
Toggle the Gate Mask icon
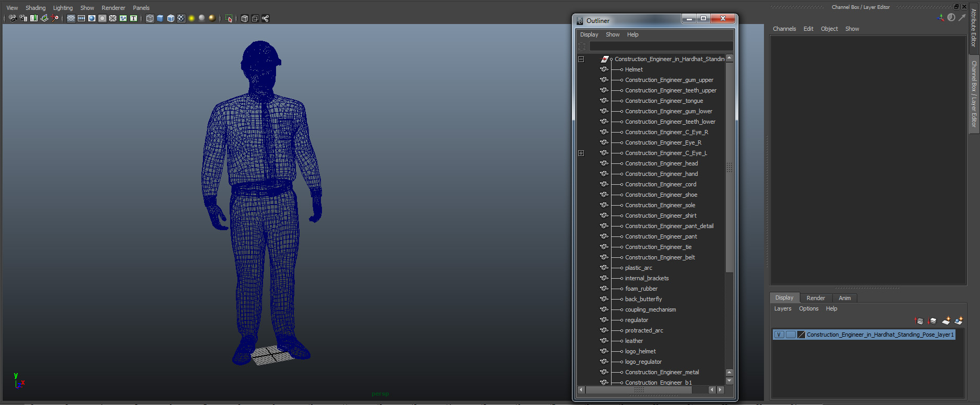click(102, 18)
